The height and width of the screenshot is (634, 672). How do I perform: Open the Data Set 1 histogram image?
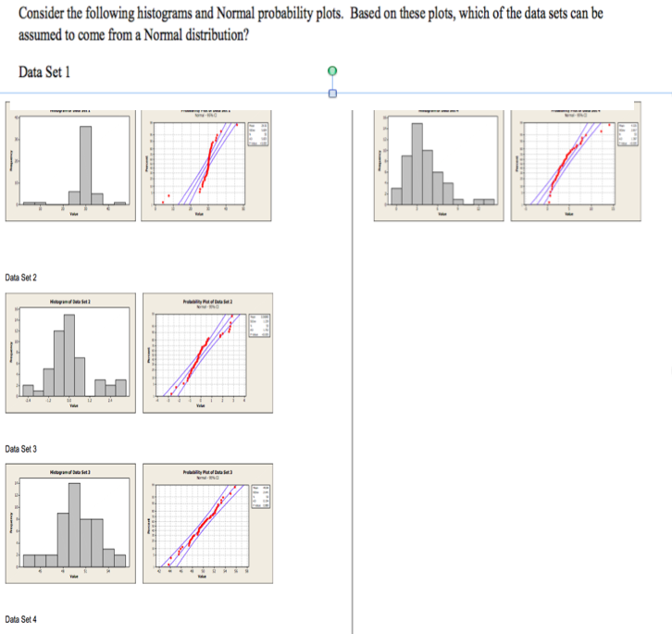click(x=70, y=166)
